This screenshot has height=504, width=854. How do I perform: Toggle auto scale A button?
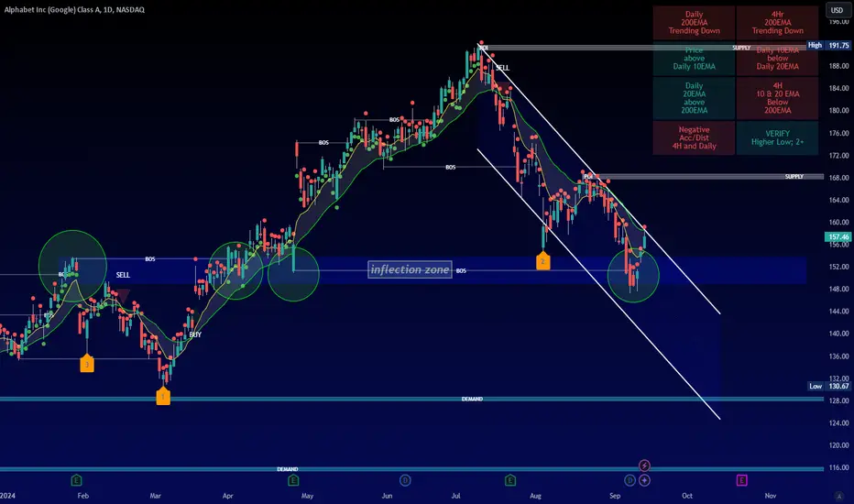click(838, 496)
